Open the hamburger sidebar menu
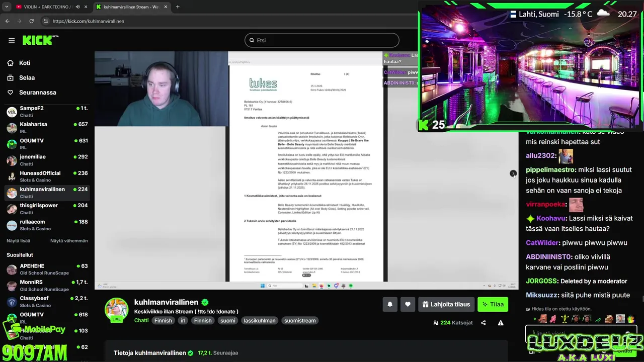Image resolution: width=644 pixels, height=362 pixels. point(12,40)
